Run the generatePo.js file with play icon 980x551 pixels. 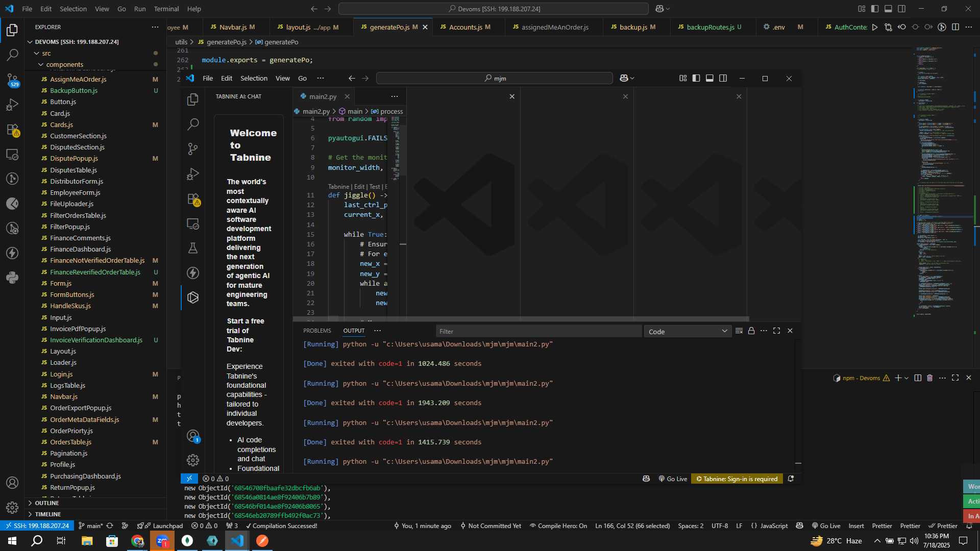(875, 27)
